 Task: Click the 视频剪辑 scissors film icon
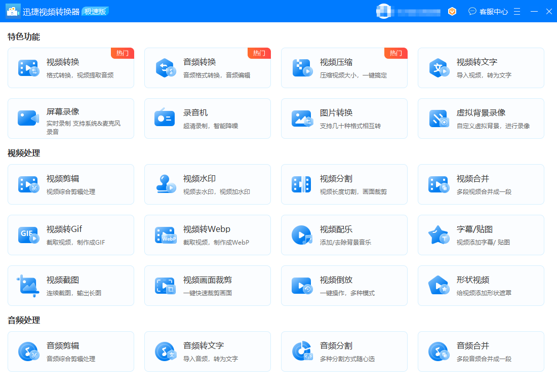point(28,184)
